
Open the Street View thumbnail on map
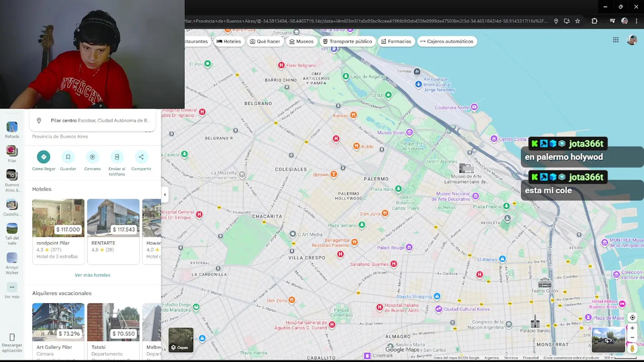(x=608, y=340)
